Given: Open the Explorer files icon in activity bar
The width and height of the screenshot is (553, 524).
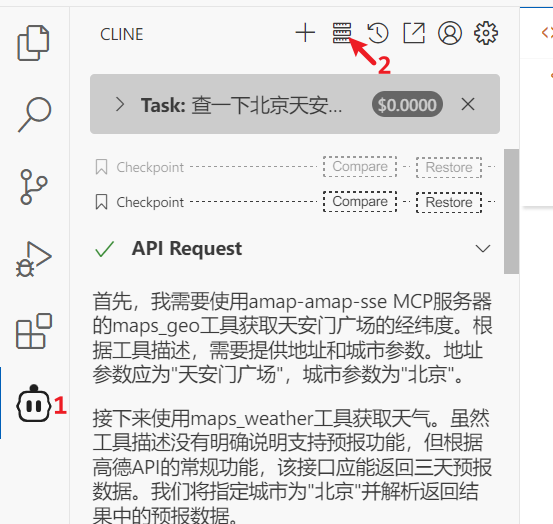Looking at the screenshot, I should tap(34, 43).
